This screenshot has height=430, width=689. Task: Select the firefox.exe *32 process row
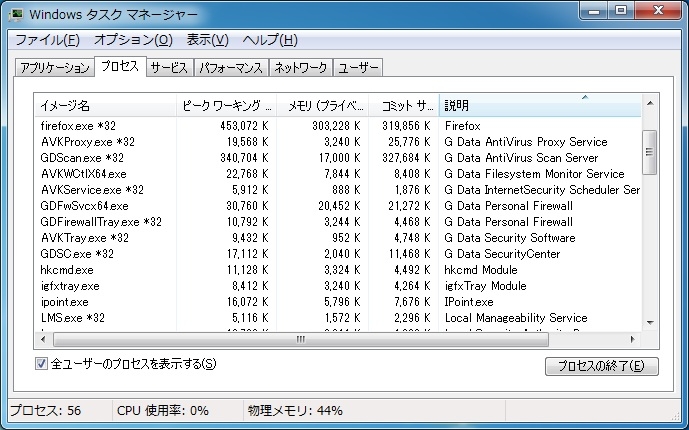[x=337, y=126]
